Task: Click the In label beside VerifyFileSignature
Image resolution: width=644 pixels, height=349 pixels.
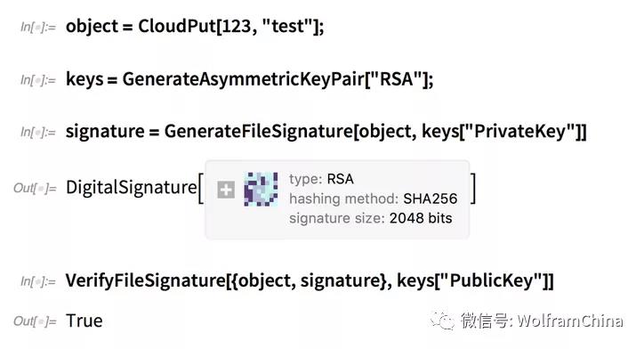Action: (x=38, y=282)
